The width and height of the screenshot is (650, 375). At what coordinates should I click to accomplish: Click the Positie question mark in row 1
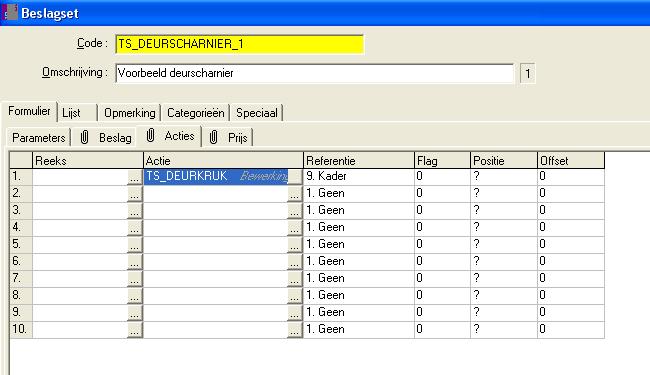click(x=504, y=177)
